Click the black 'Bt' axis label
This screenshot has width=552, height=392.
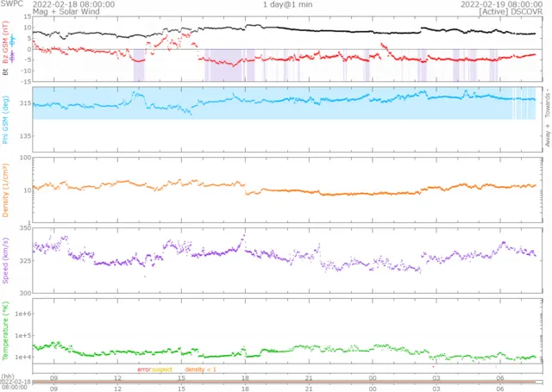pos(5,72)
